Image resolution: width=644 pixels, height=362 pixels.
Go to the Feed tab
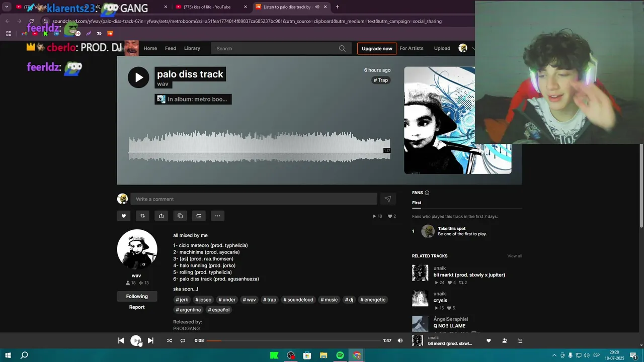click(x=171, y=48)
